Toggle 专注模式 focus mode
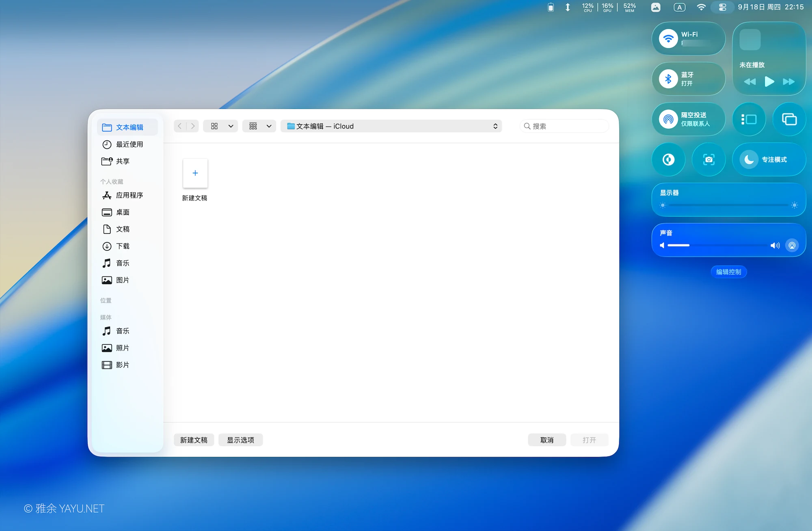Image resolution: width=812 pixels, height=531 pixels. [x=769, y=160]
